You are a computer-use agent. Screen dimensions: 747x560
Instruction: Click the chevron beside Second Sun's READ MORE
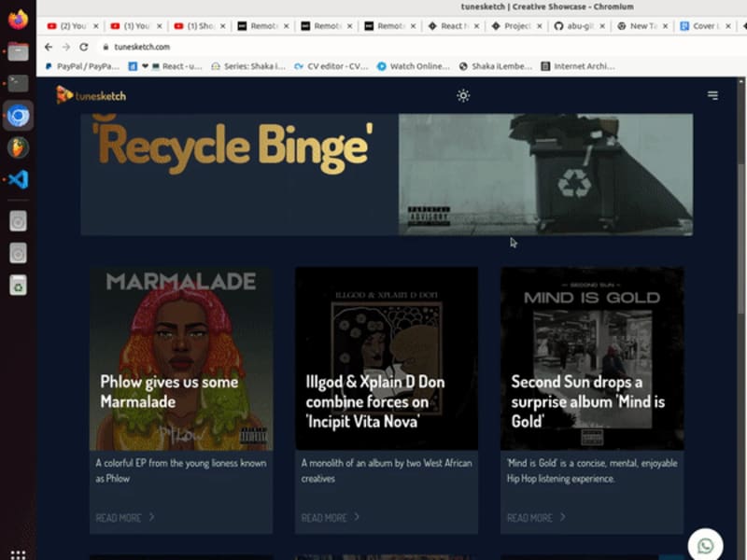563,517
